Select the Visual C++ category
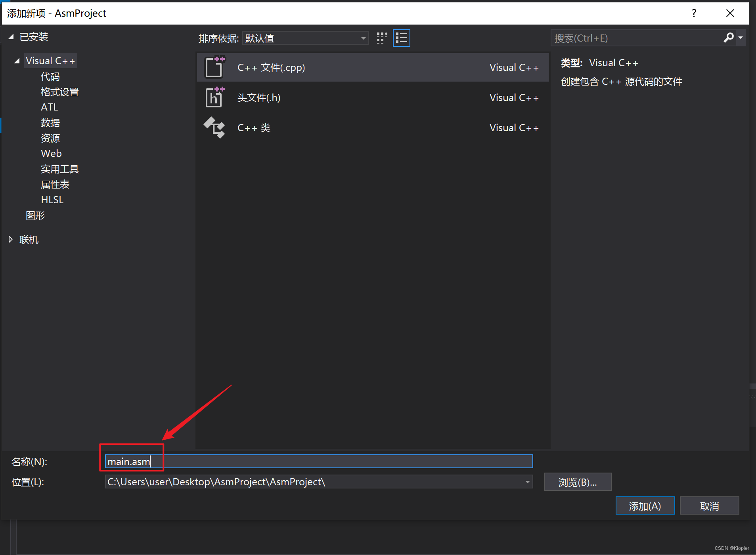The image size is (756, 555). click(50, 61)
